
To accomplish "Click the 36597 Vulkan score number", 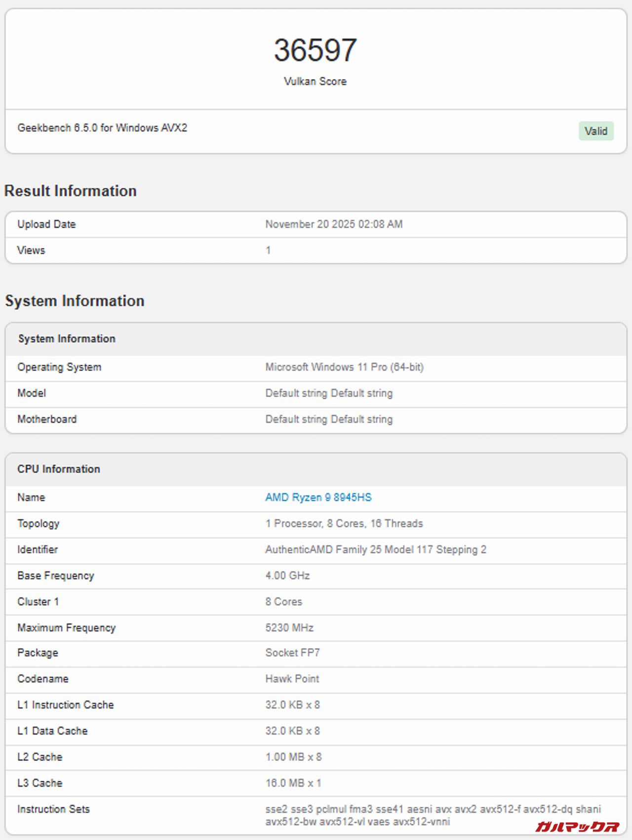I will [x=315, y=50].
